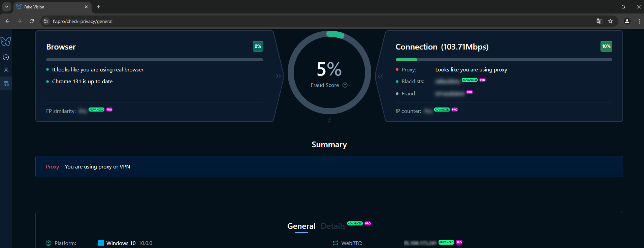Open the translate page icon in address bar
The image size is (644, 248).
tap(599, 21)
